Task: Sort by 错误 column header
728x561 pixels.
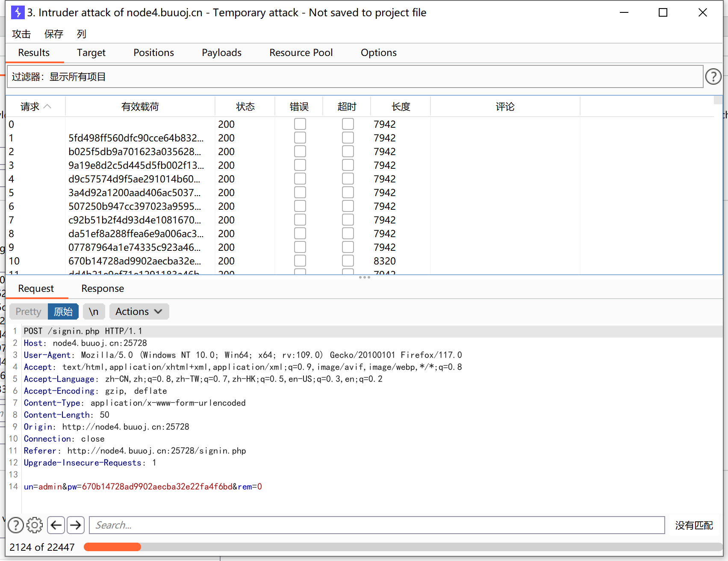Action: point(299,106)
